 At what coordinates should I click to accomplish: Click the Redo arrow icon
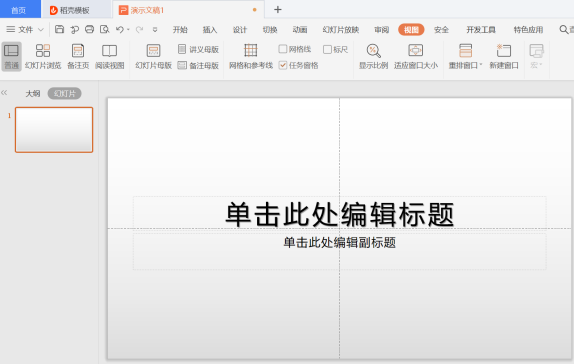(x=139, y=29)
